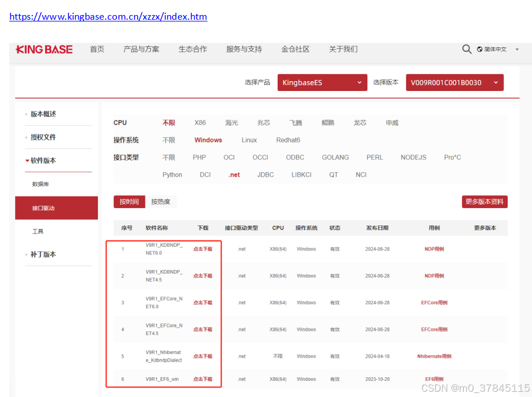This screenshot has height=397, width=532.
Task: Open the search magnifier icon
Action: tap(467, 49)
